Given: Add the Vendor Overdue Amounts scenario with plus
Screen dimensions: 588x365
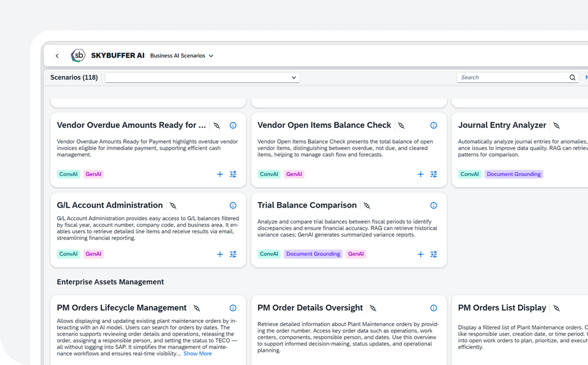Looking at the screenshot, I should point(220,174).
